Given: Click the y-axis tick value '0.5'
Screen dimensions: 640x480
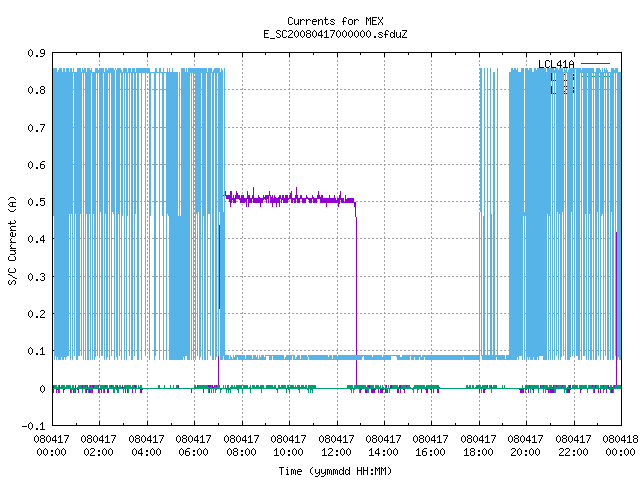Looking at the screenshot, I should pos(37,202).
